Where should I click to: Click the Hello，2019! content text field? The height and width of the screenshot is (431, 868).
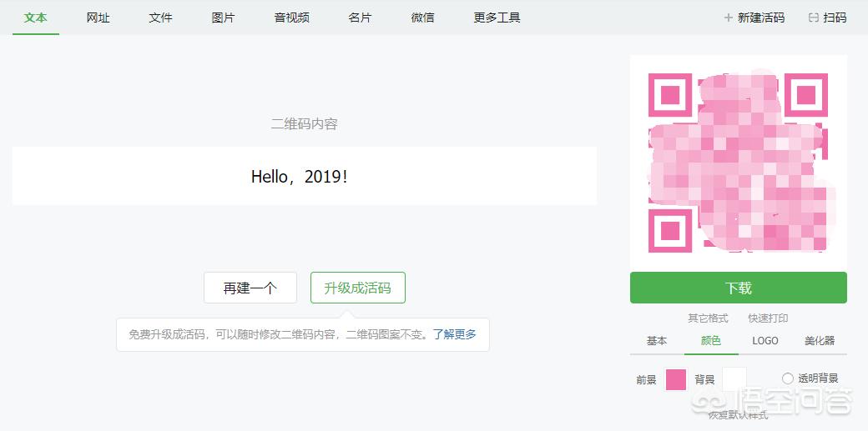(304, 177)
